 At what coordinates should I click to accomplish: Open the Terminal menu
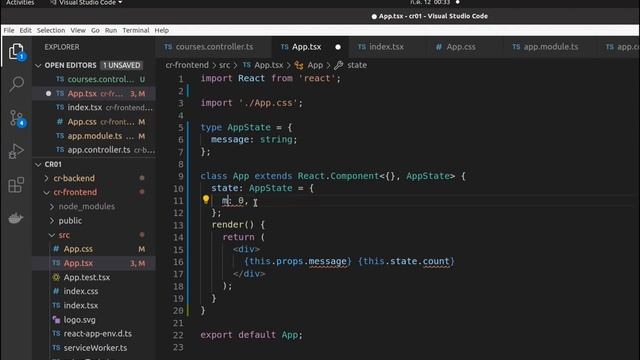click(136, 30)
